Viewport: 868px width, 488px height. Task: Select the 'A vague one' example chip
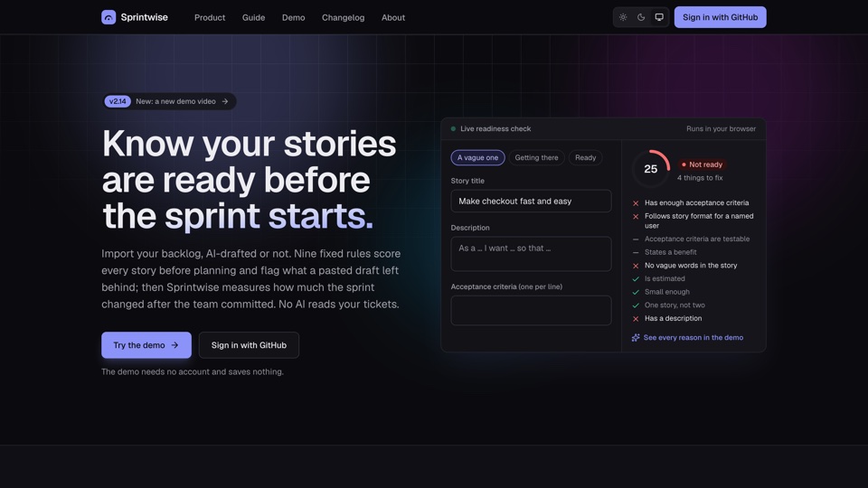click(x=477, y=157)
